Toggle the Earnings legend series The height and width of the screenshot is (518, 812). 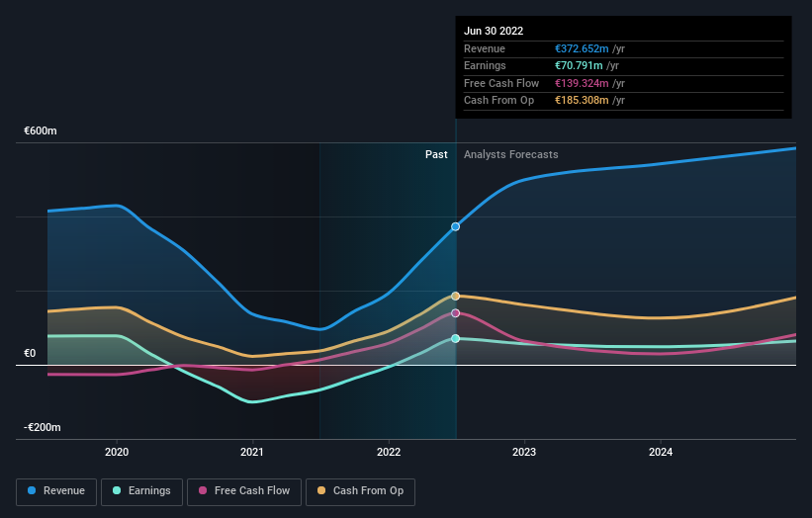click(141, 491)
